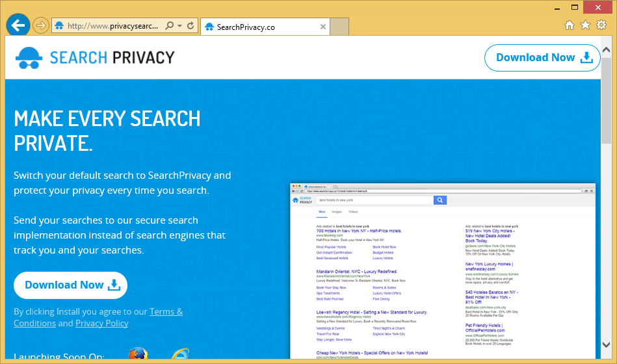Click the Firefox browser icon

(138, 354)
